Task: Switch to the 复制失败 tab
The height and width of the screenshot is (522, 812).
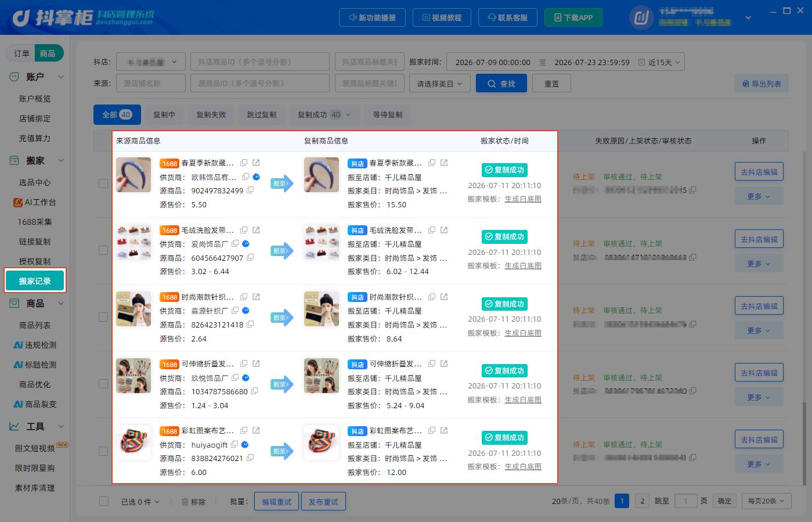Action: tap(211, 115)
